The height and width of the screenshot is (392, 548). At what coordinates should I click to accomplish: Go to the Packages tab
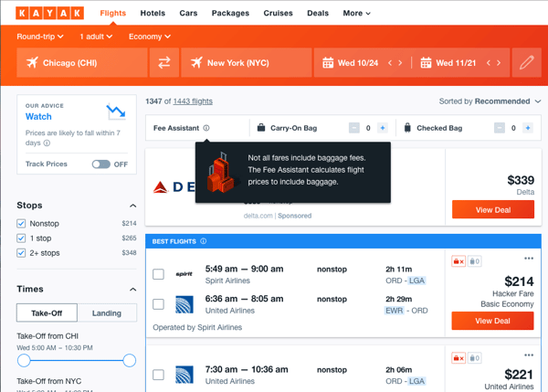click(230, 14)
